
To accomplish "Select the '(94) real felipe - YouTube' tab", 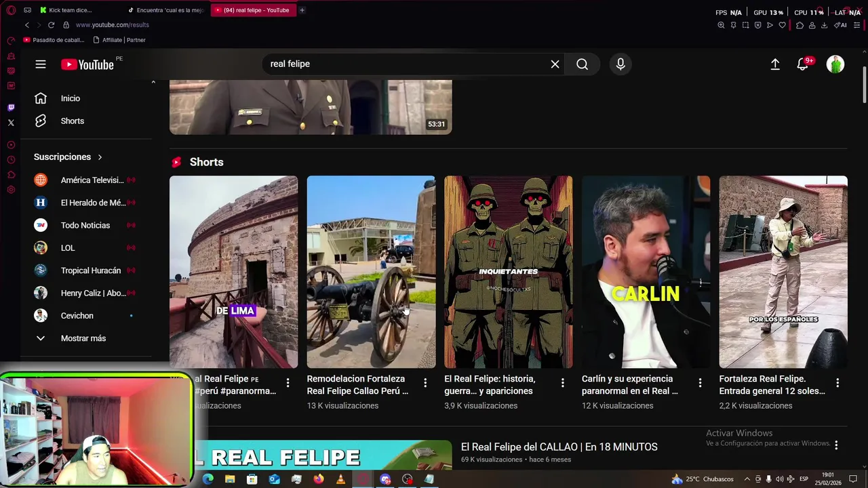I will pyautogui.click(x=254, y=10).
